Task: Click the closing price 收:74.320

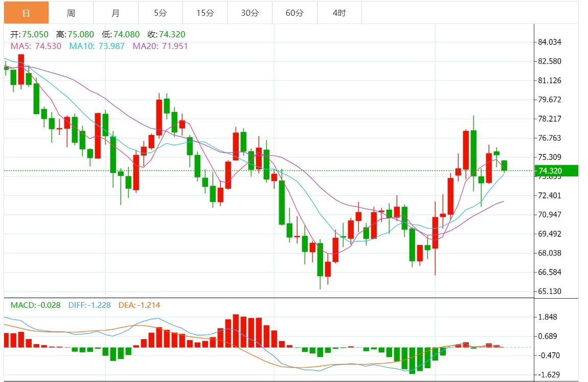Action: click(166, 34)
